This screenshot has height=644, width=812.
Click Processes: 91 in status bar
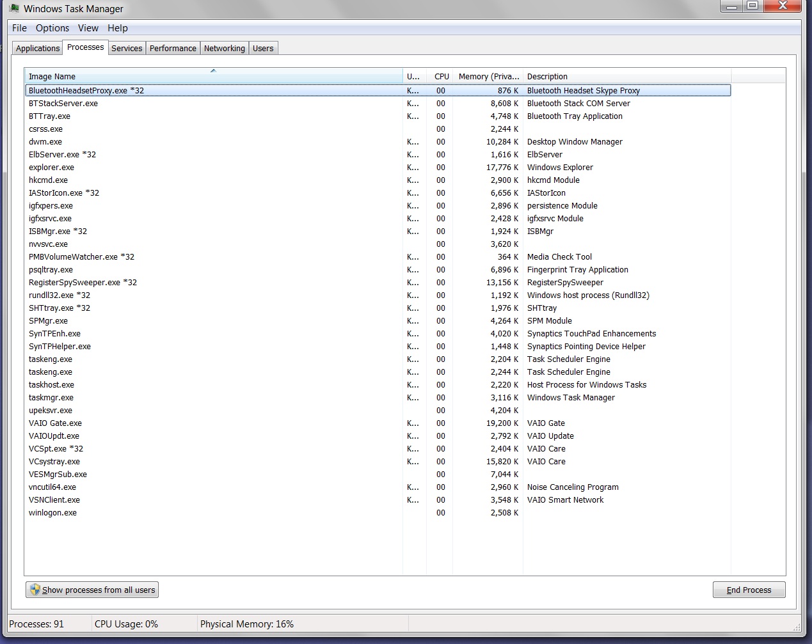tap(36, 624)
